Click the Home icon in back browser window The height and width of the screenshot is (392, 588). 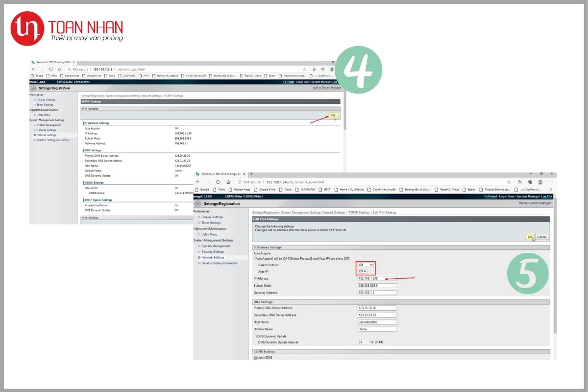pos(60,69)
